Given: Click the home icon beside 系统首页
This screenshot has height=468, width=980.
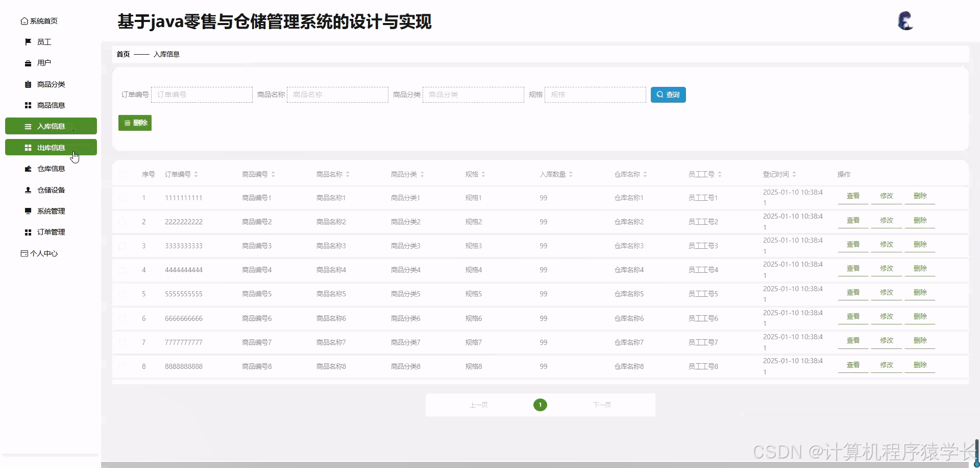Looking at the screenshot, I should [x=24, y=21].
